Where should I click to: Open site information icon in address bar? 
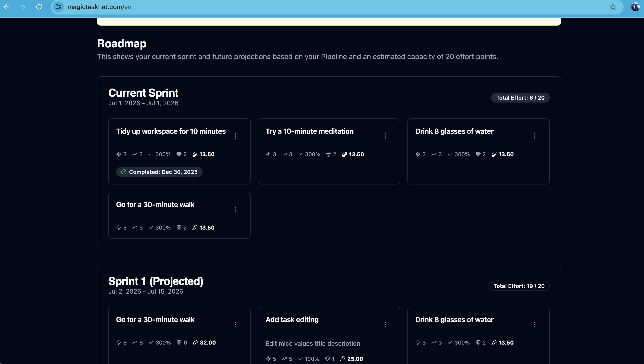[58, 7]
